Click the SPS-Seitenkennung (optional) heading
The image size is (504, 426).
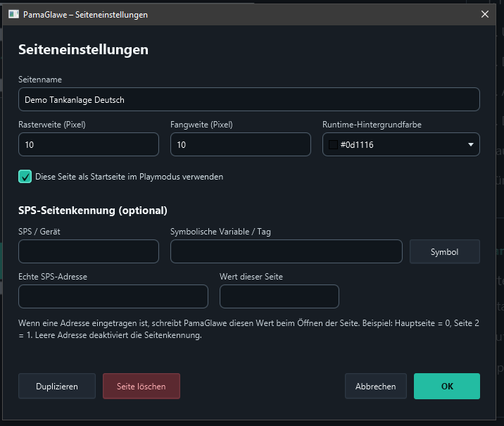(93, 211)
